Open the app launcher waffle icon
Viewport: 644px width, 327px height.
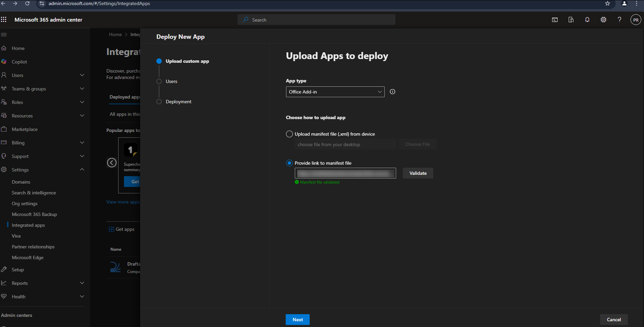click(4, 20)
